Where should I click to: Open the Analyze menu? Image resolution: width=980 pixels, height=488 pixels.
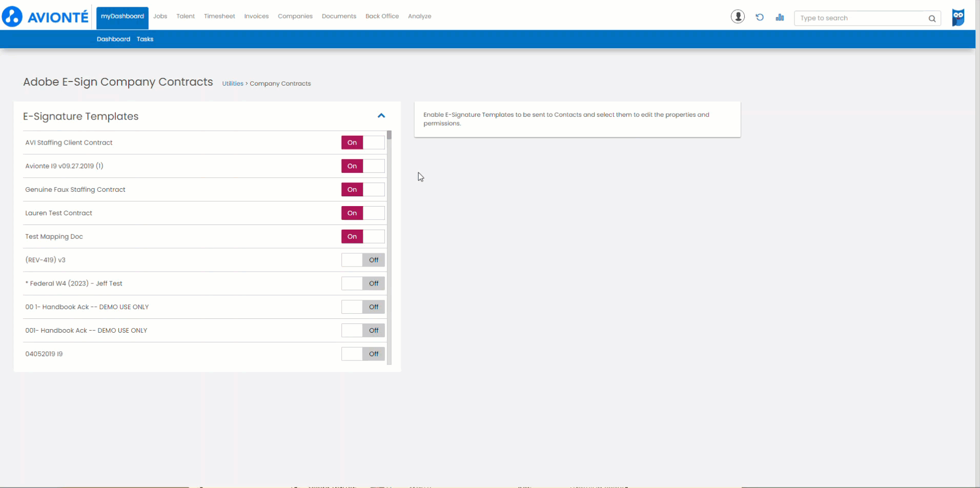click(420, 16)
